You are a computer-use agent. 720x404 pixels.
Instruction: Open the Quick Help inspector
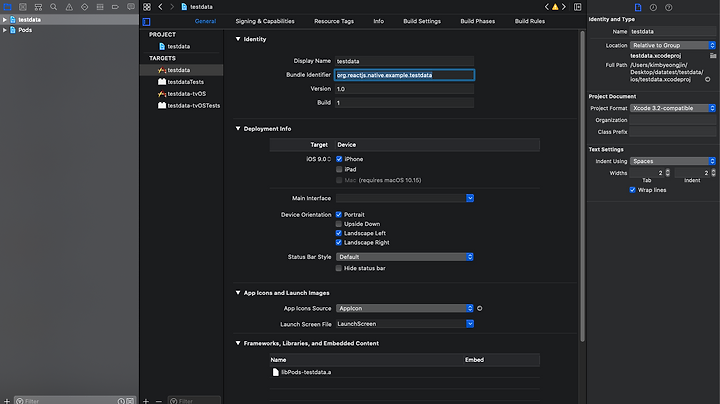click(668, 7)
